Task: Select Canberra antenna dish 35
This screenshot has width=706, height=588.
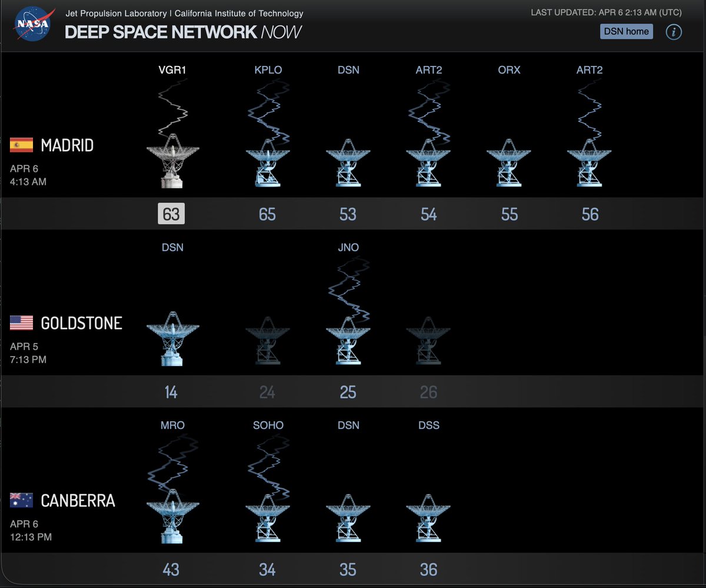Action: pos(348,518)
